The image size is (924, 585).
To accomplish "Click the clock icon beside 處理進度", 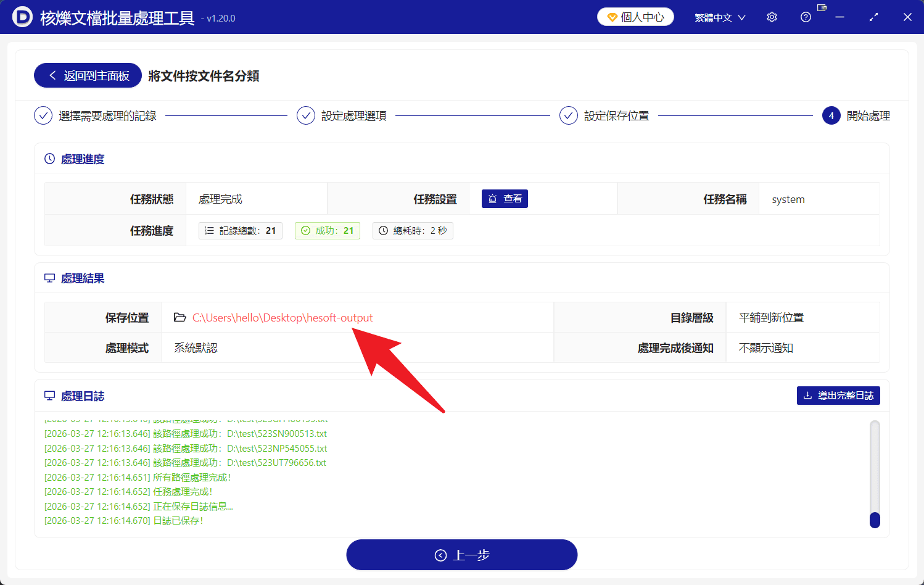I will (x=49, y=159).
